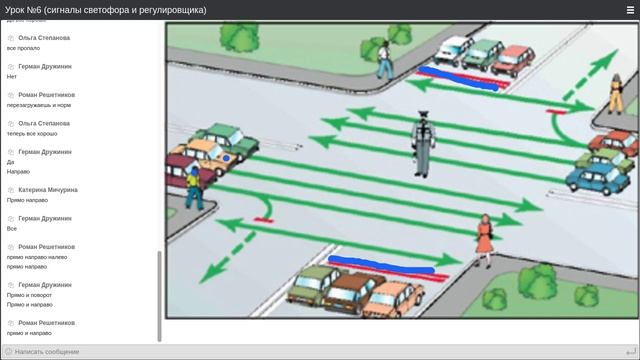This screenshot has height=360, width=640.
Task: Select Герман's message 'Прямо и направо'
Action: [x=30, y=305]
